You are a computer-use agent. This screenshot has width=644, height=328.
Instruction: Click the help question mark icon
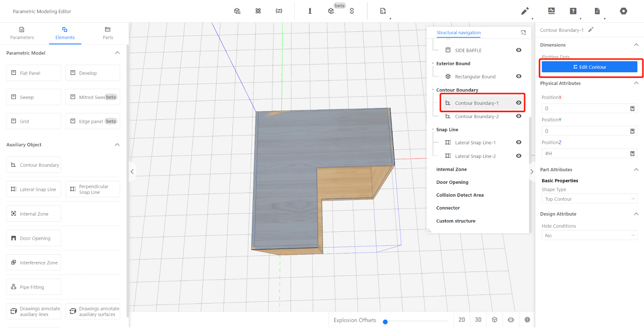573,11
